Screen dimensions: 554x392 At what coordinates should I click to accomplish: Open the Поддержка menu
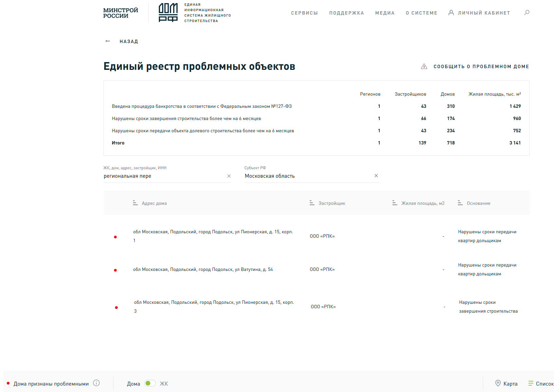[x=346, y=13]
